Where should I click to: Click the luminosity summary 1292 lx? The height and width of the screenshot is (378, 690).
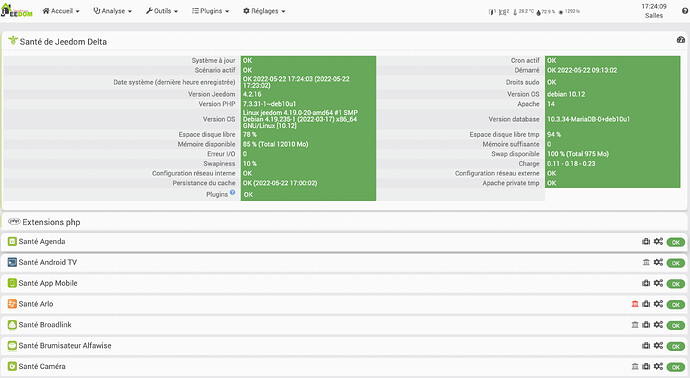pyautogui.click(x=569, y=12)
